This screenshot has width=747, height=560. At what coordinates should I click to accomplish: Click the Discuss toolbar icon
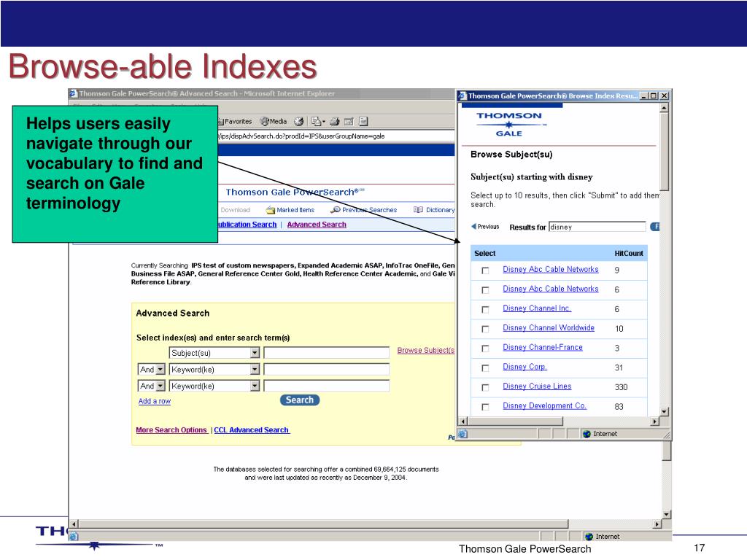click(x=363, y=122)
